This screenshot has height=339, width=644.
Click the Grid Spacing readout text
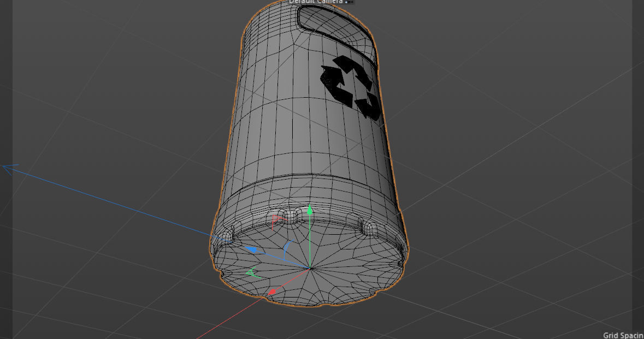tap(623, 335)
